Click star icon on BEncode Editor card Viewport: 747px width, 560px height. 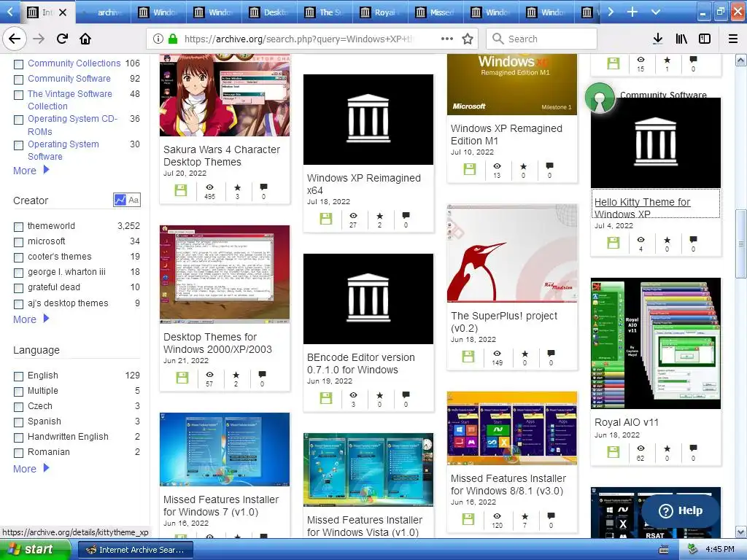(379, 395)
